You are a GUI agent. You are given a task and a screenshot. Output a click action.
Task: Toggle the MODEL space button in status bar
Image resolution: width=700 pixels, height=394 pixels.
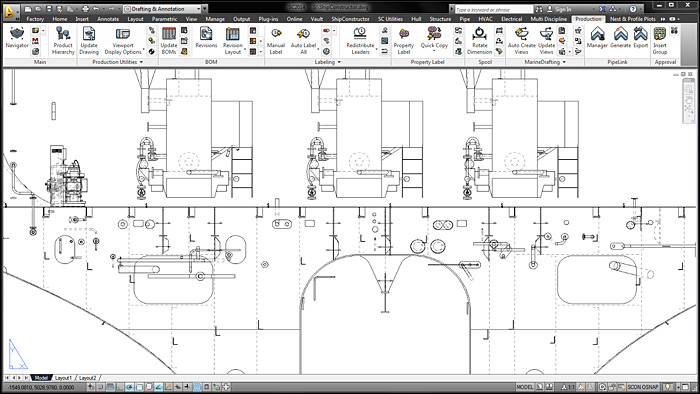point(525,387)
